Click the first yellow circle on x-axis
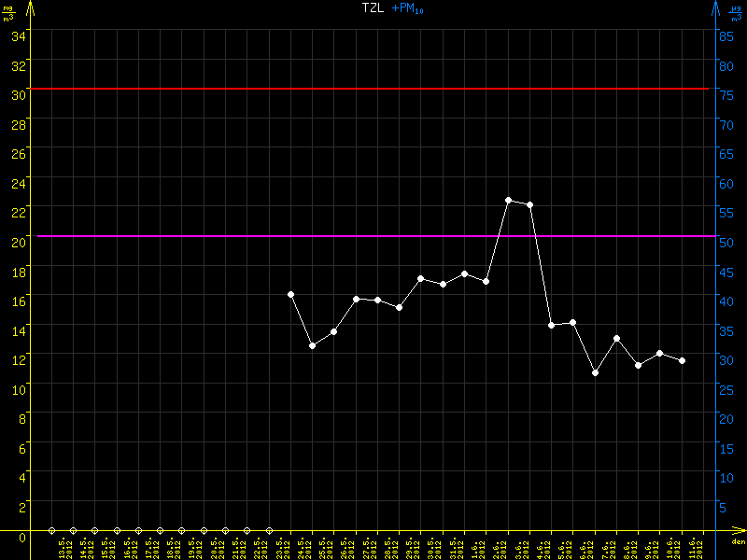This screenshot has width=747, height=560. 51,530
